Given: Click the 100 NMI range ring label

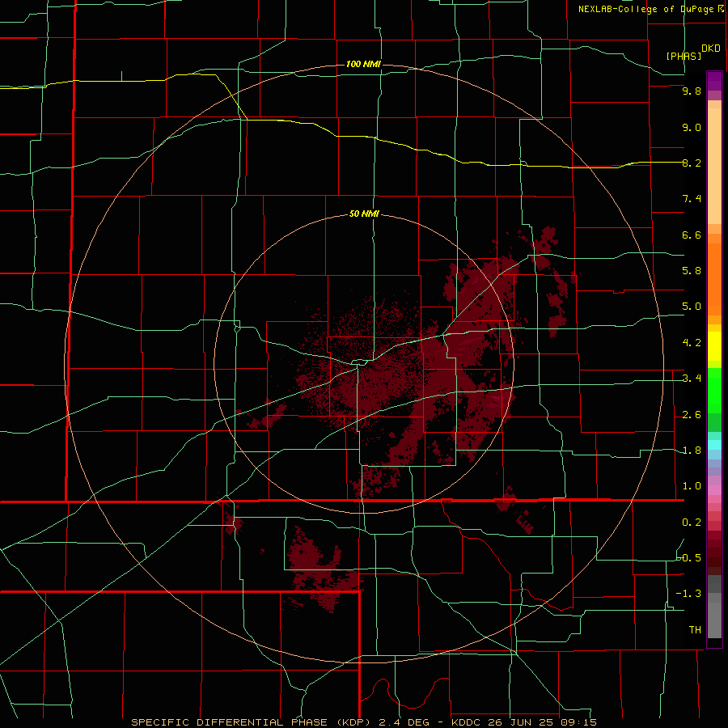Looking at the screenshot, I should [363, 64].
